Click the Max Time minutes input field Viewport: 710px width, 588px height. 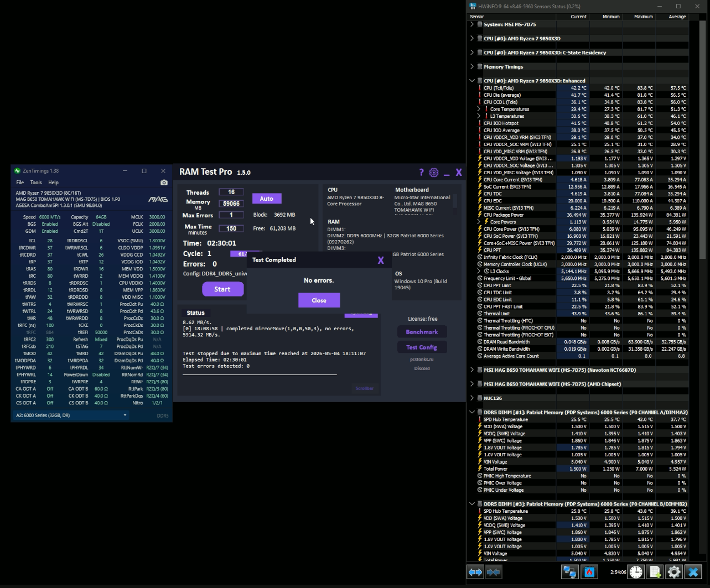231,228
